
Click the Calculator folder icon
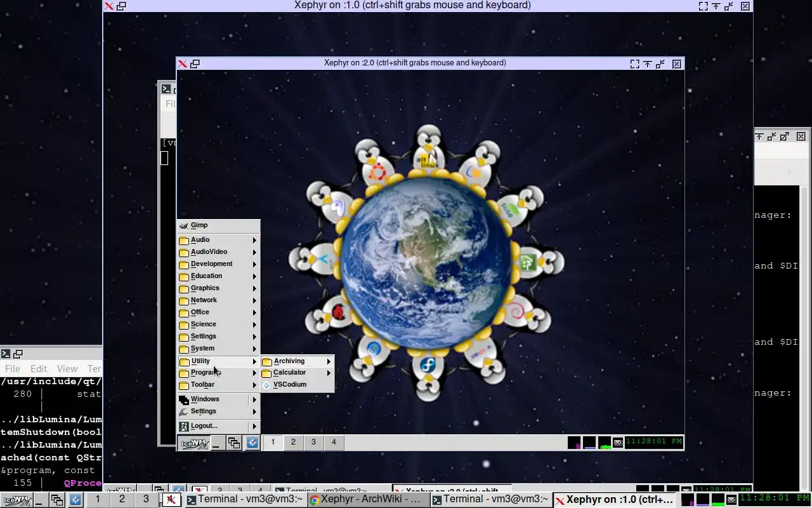tap(267, 373)
